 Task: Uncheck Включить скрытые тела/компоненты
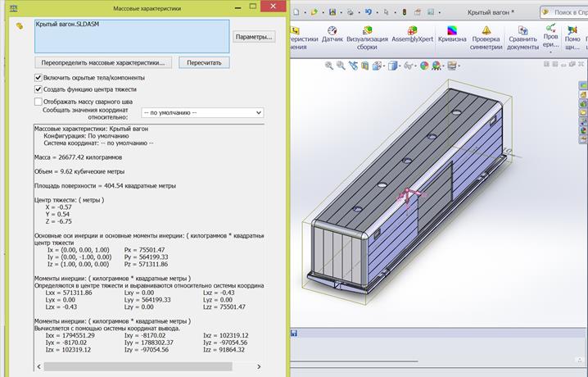pos(38,77)
